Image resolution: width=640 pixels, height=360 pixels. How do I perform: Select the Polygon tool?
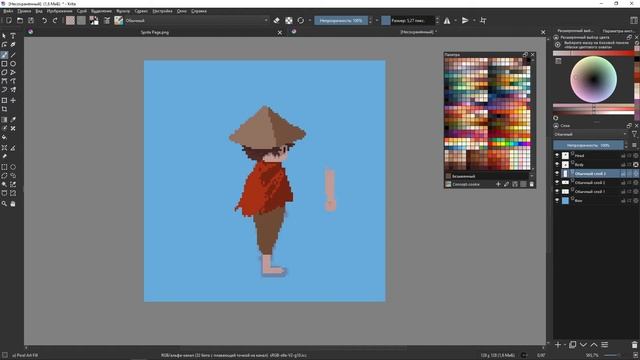(4, 72)
